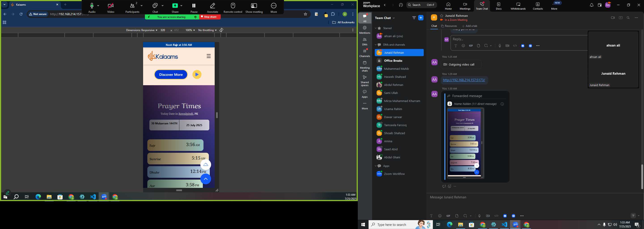Open Channels in the Zoom sidebar
This screenshot has width=644, height=229.
point(365,53)
